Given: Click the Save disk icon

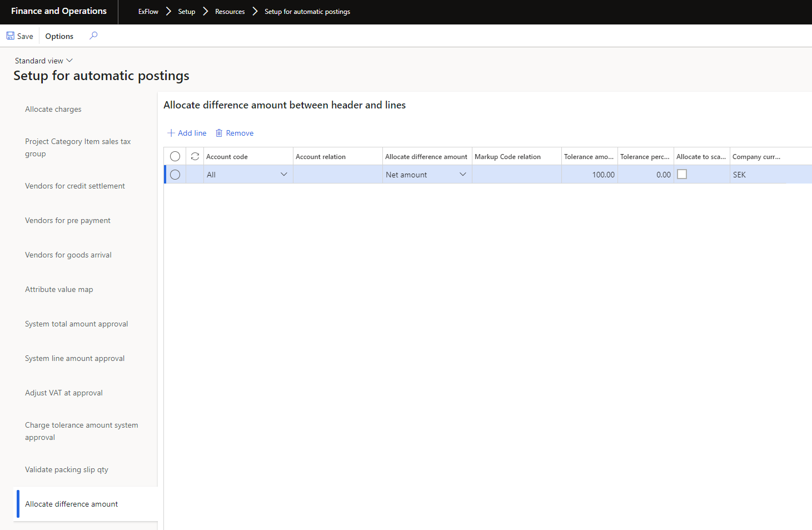Looking at the screenshot, I should coord(10,36).
